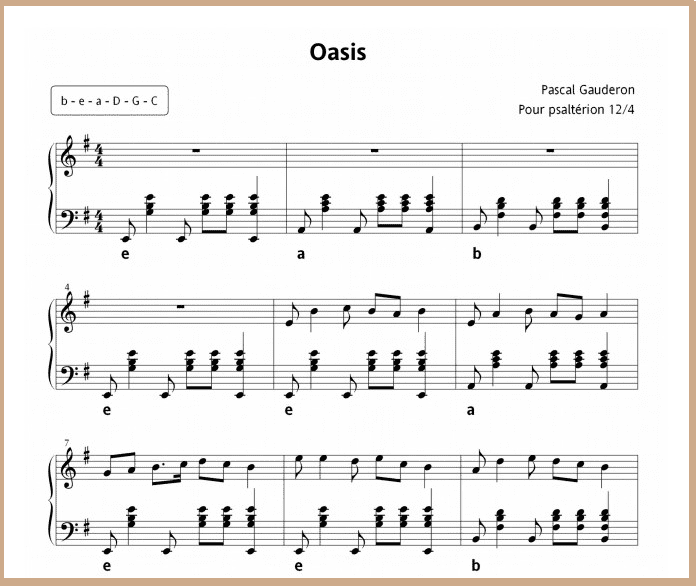Image resolution: width=696 pixels, height=586 pixels.
Task: Click the bass clef in second system
Action: click(x=68, y=374)
